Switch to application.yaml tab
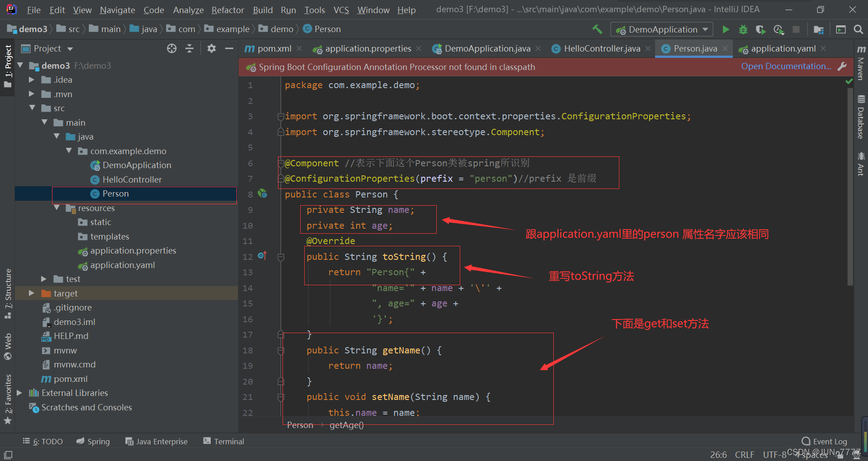Screen dimensions: 868x461 (783, 48)
